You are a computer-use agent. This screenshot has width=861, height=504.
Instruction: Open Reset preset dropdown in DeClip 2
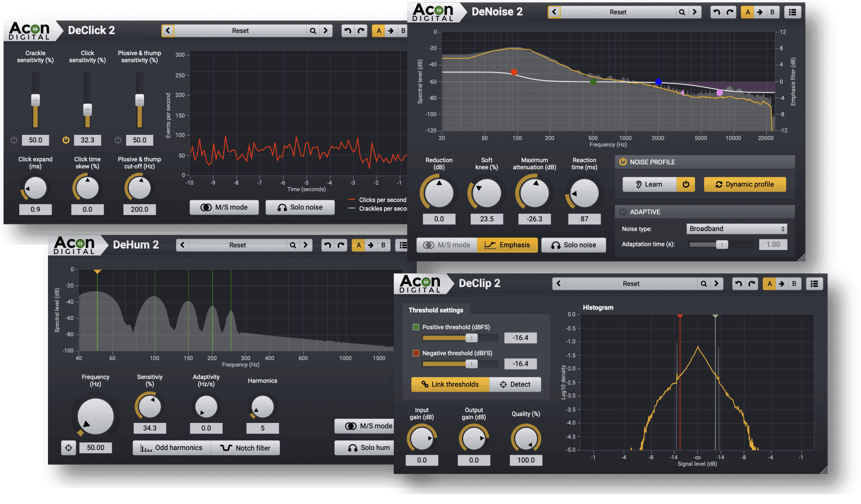(631, 284)
